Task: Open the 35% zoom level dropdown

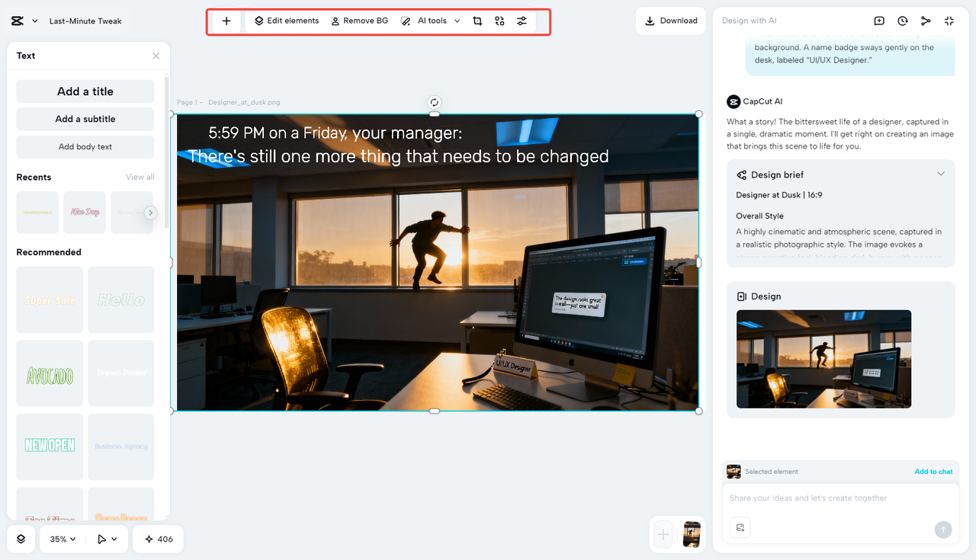Action: click(61, 539)
